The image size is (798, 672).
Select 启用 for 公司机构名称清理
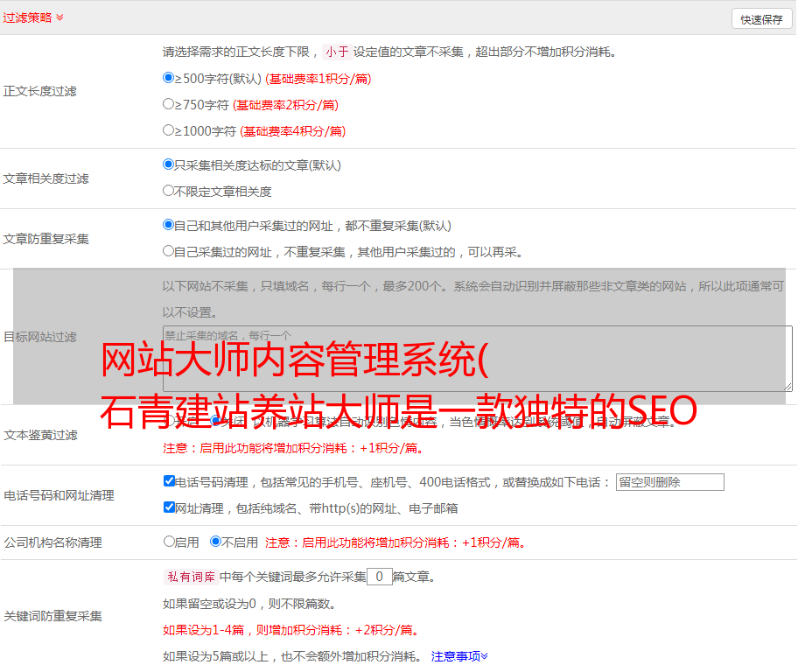pos(169,542)
